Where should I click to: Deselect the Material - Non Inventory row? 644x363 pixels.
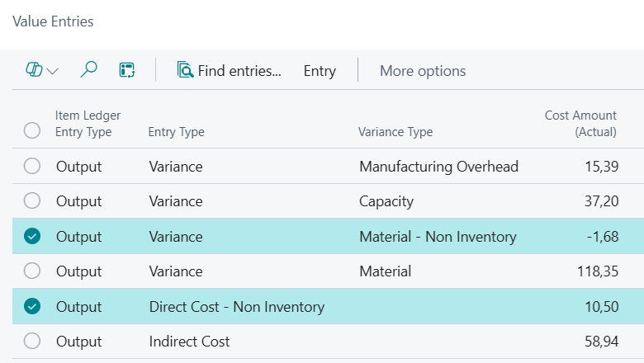[32, 237]
